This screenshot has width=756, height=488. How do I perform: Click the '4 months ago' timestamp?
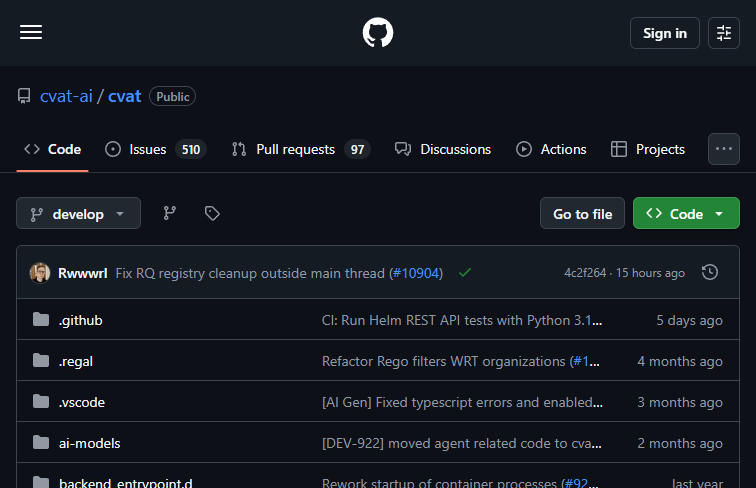(680, 361)
